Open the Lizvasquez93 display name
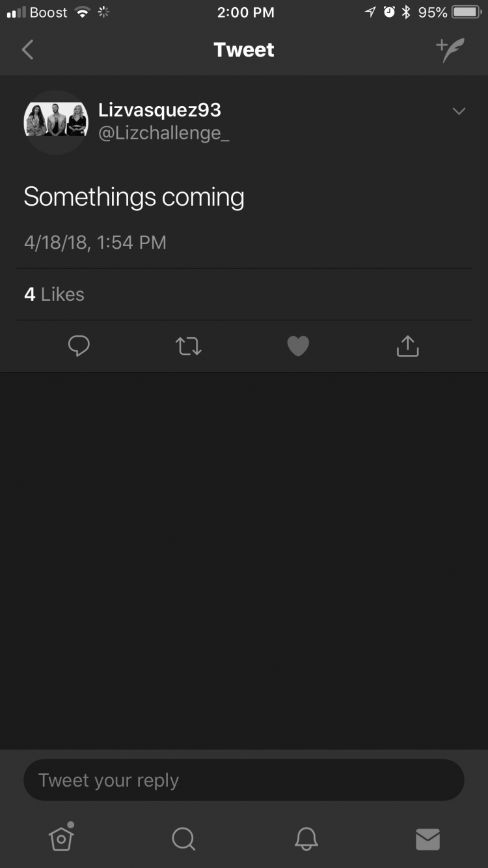The width and height of the screenshot is (488, 868). pyautogui.click(x=159, y=109)
